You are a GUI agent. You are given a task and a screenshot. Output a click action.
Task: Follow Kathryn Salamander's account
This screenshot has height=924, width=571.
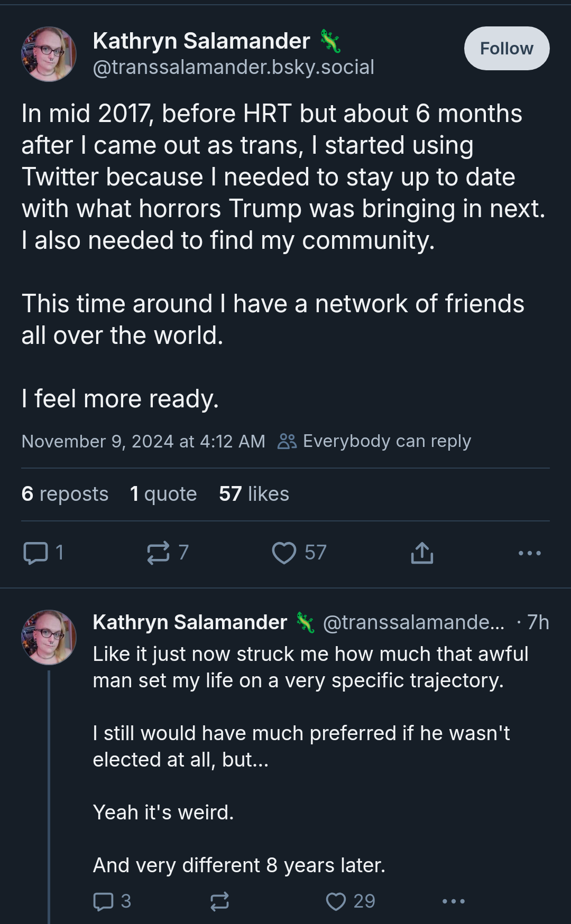506,49
